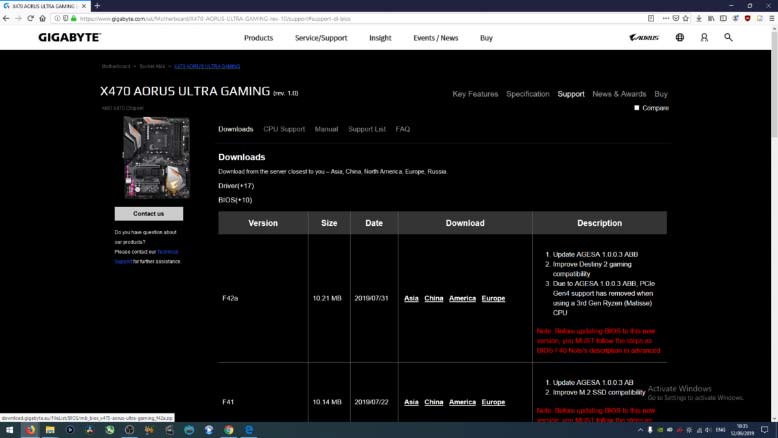Go back using browser back arrow

[x=7, y=18]
